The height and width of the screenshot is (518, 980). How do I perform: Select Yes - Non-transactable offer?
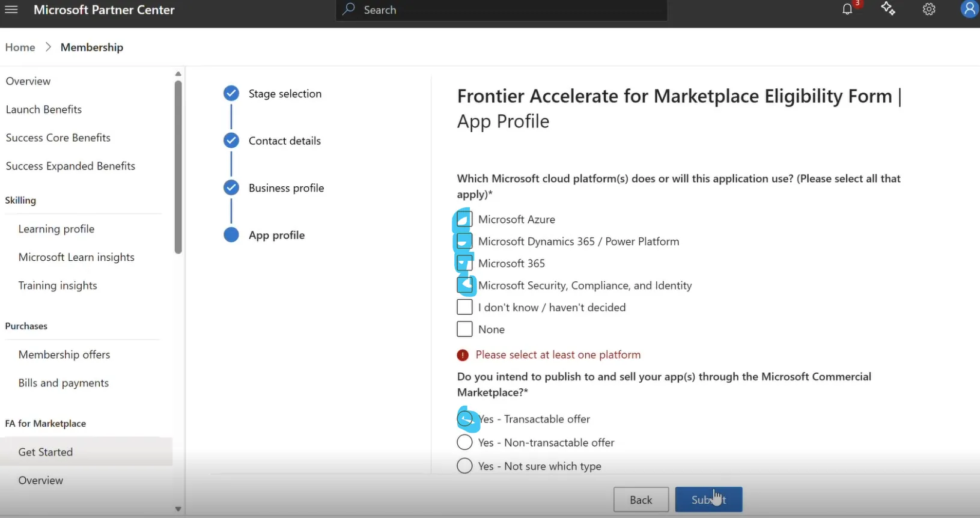point(464,442)
